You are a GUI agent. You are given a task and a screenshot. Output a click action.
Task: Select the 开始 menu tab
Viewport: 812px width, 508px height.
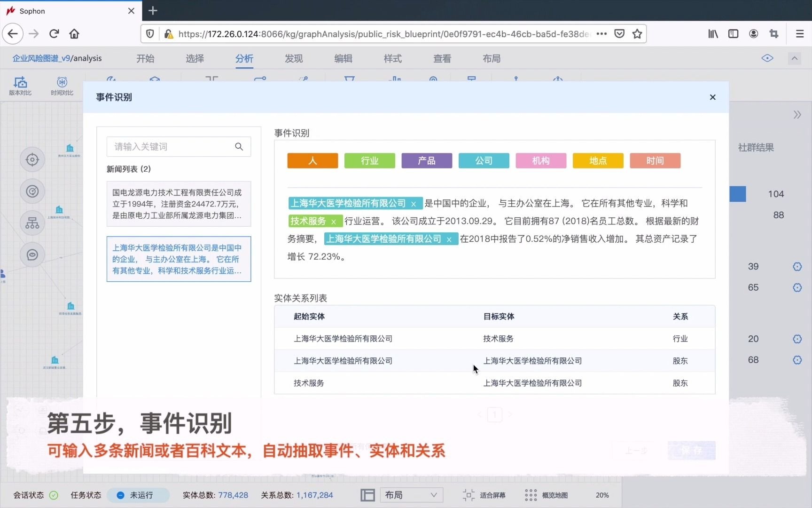click(x=145, y=59)
